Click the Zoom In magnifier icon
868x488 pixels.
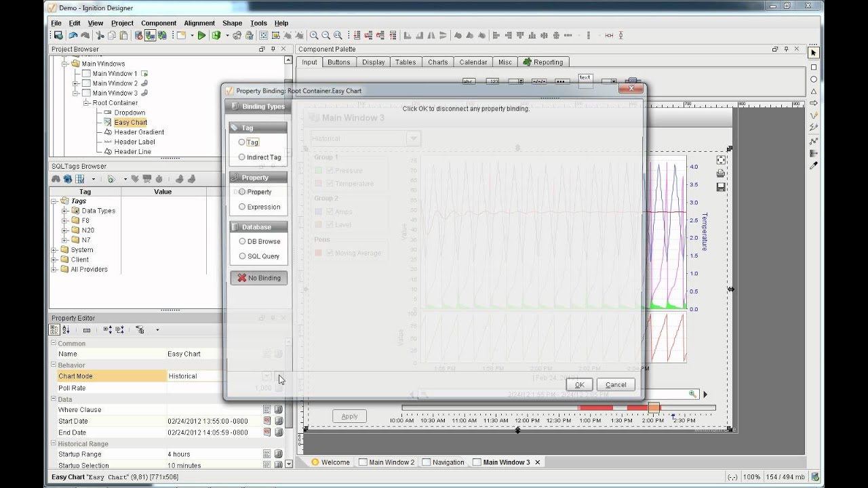click(314, 35)
